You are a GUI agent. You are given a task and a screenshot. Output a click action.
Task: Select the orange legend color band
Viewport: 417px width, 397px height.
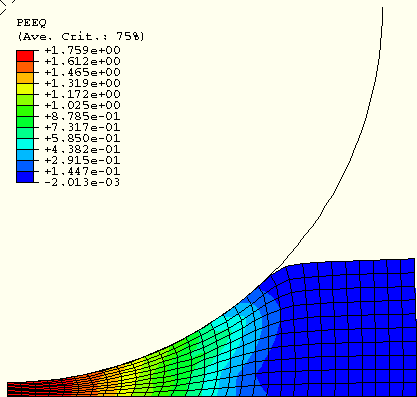25,67
